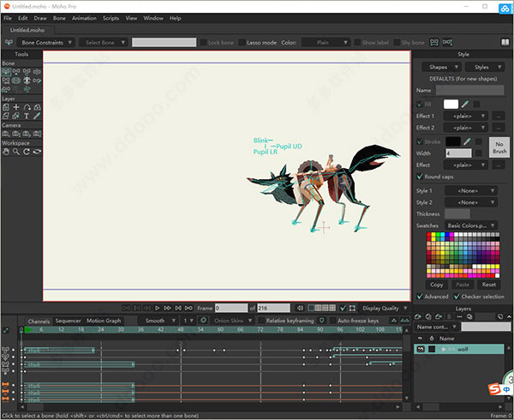Select the Bind Points star-shaped bone tool

pyautogui.click(x=27, y=81)
